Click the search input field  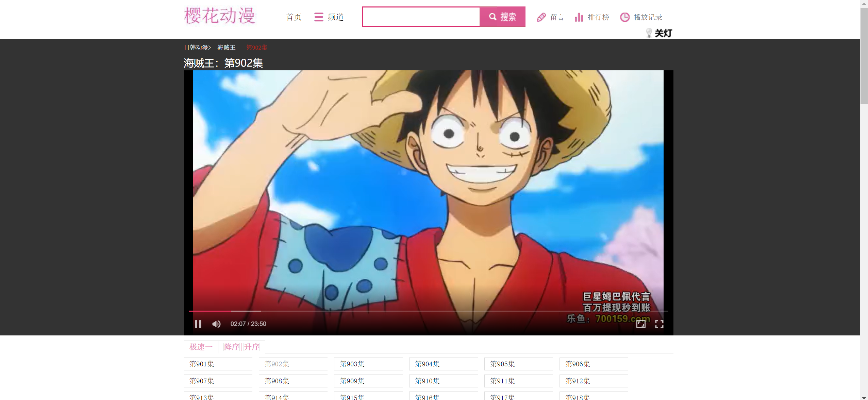[421, 17]
